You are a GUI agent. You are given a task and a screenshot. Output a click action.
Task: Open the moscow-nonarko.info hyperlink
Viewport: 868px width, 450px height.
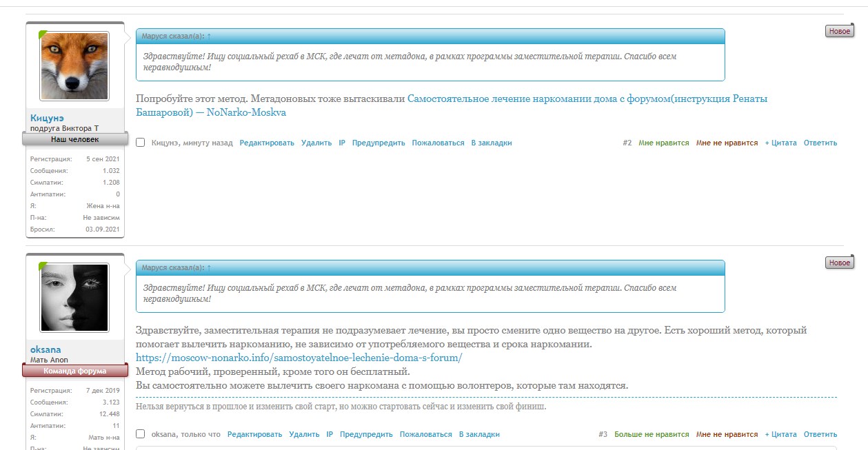point(300,358)
